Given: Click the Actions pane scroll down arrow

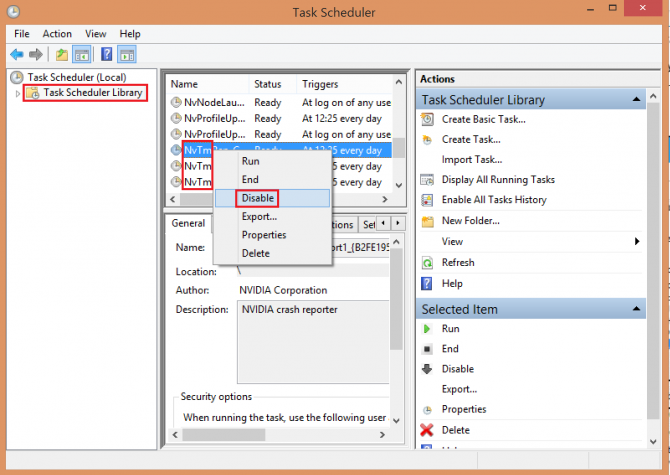Looking at the screenshot, I should [x=653, y=442].
